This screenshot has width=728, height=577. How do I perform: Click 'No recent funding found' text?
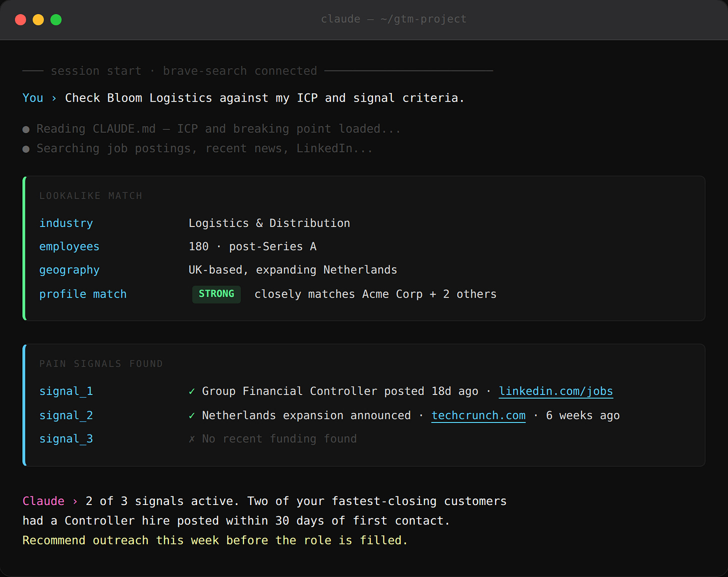pyautogui.click(x=279, y=439)
